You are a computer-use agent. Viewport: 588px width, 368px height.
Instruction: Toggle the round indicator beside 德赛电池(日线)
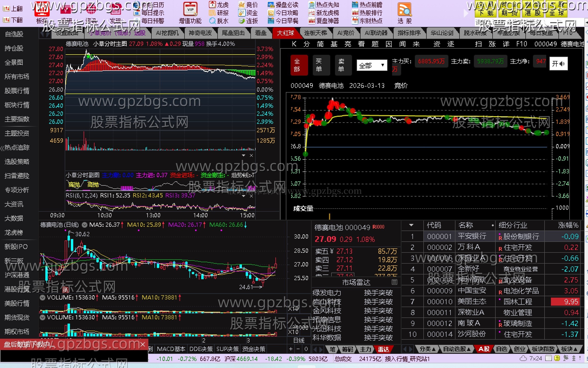(84, 225)
